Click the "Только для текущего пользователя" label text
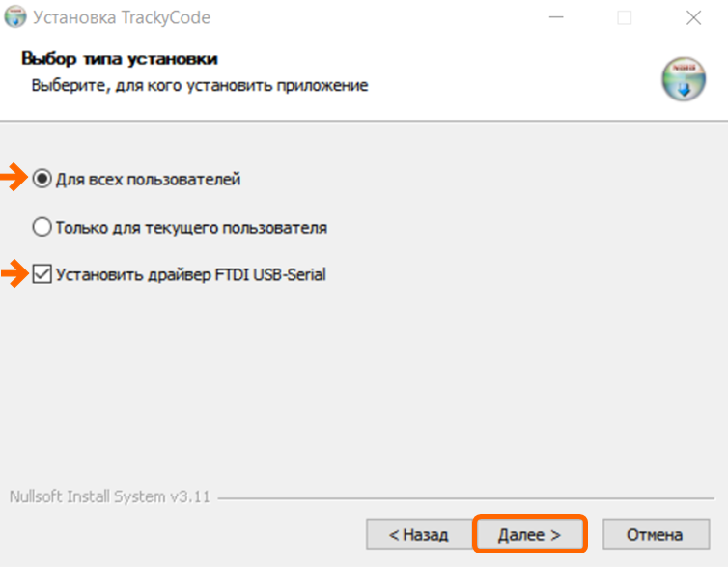 pos(191,228)
